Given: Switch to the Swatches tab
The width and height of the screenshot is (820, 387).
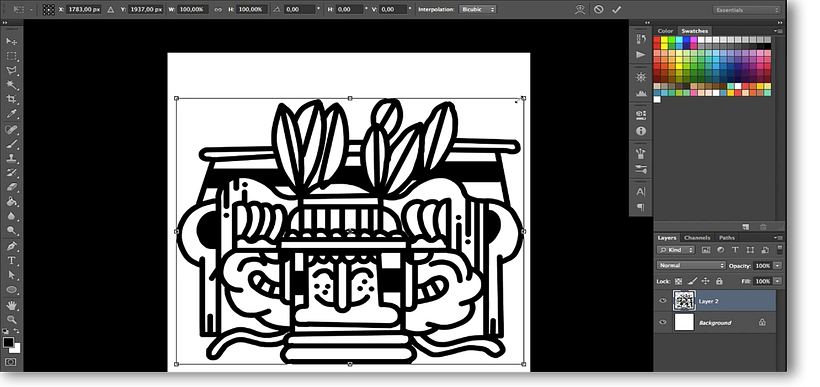Looking at the screenshot, I should [x=694, y=31].
